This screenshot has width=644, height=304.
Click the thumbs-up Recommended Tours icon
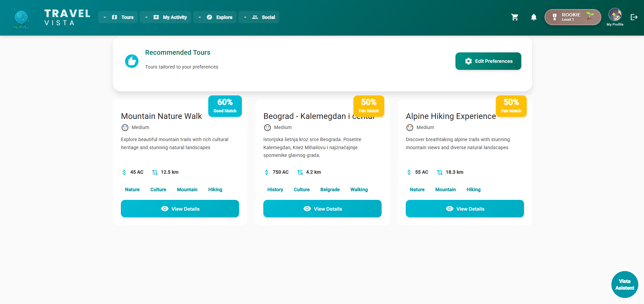[x=132, y=61]
